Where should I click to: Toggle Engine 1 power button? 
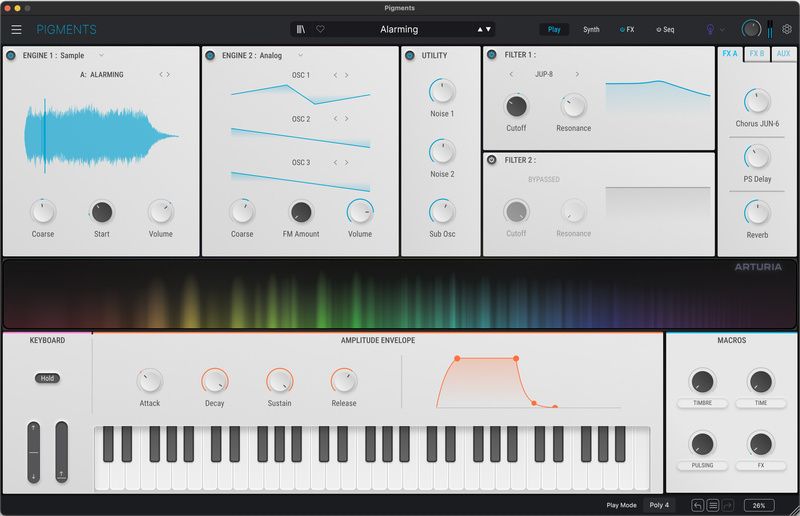coord(11,55)
